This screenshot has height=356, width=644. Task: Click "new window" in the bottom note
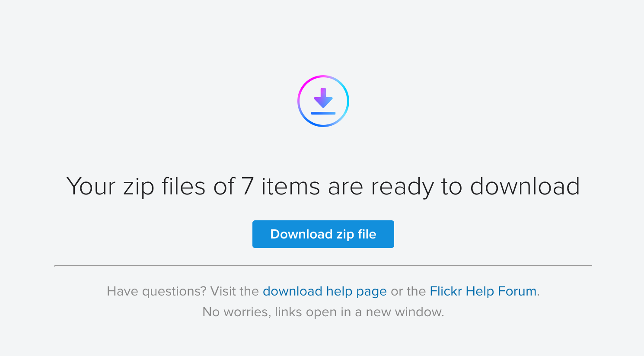(x=405, y=312)
